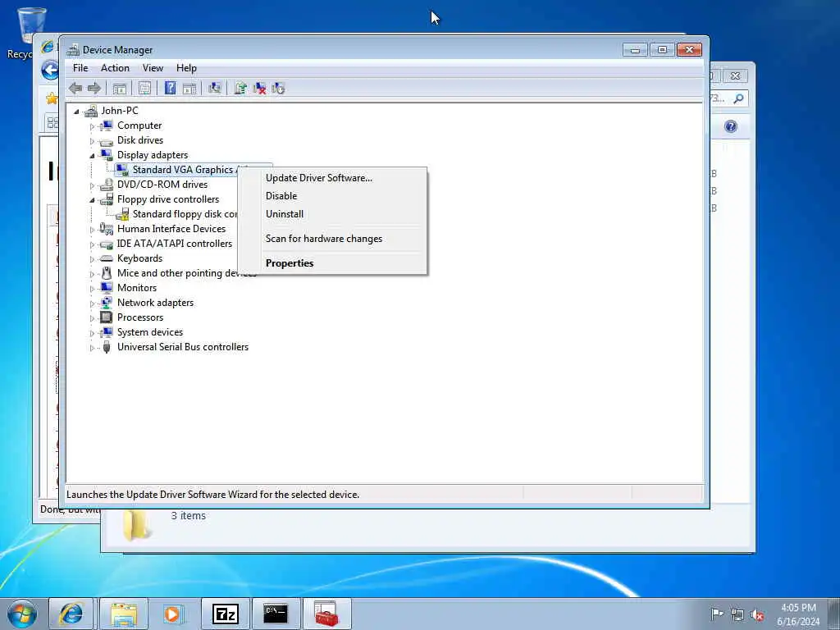Click the clock showing 4:05 PM

[798, 608]
